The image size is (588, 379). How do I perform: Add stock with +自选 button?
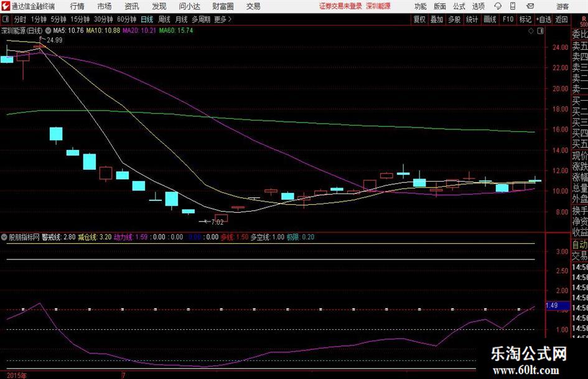(x=543, y=19)
